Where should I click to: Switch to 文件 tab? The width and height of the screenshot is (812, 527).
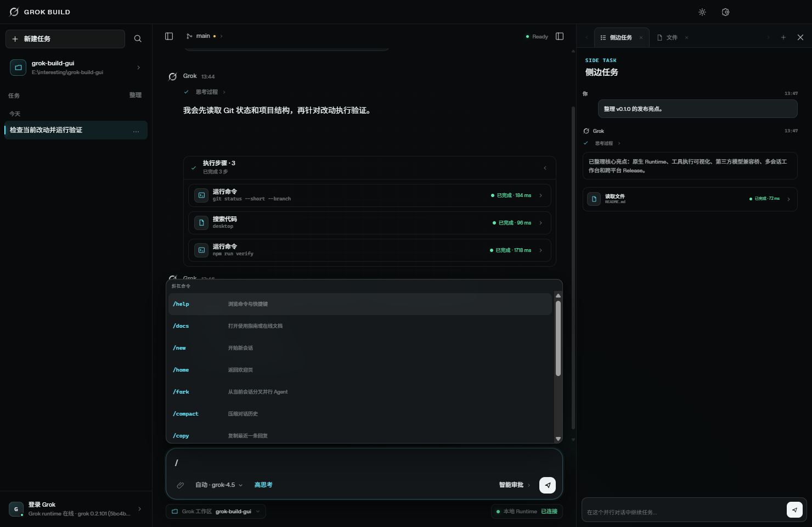coord(672,38)
